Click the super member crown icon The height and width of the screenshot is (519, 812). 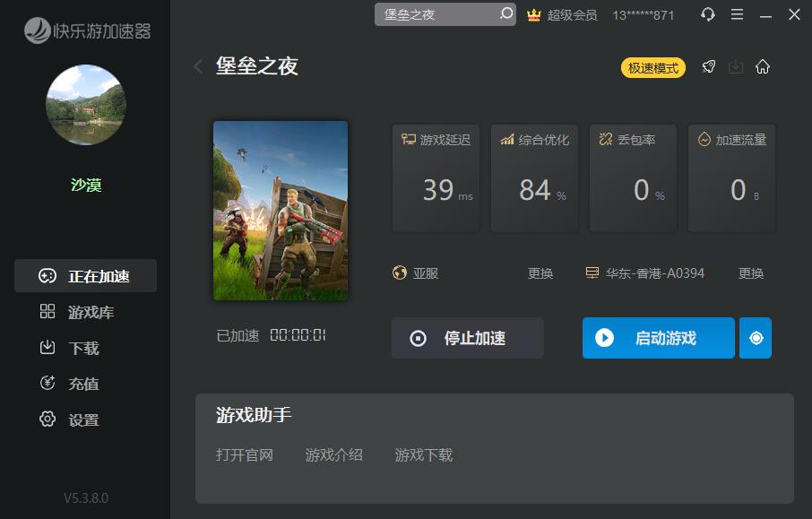[x=533, y=15]
